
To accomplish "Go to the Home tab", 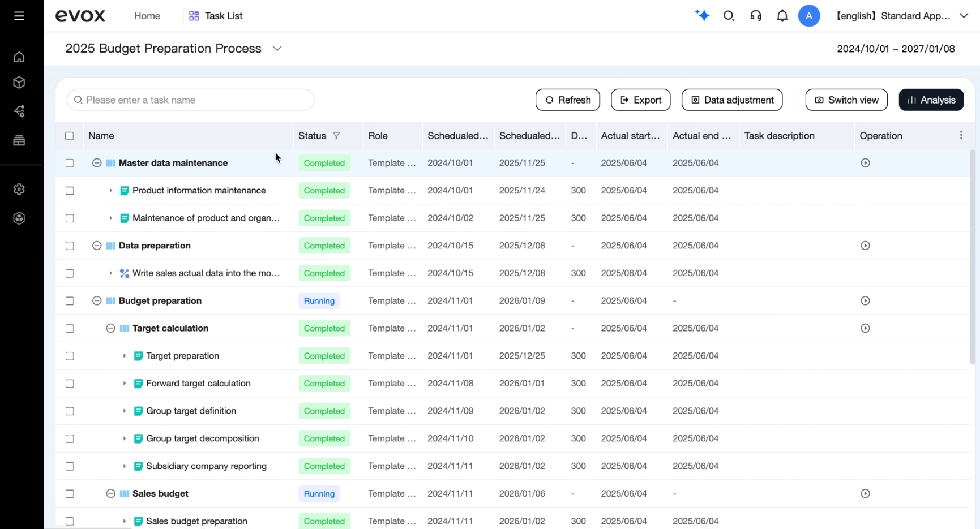I will 147,16.
